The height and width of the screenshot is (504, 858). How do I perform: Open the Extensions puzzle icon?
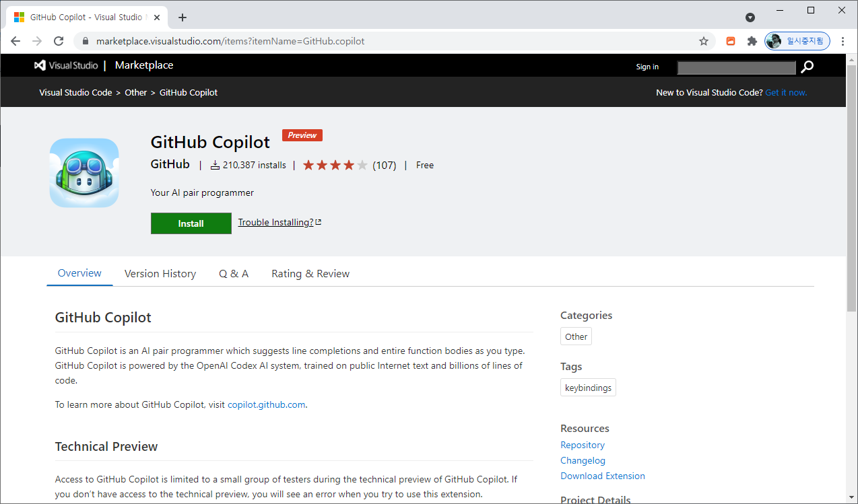[x=752, y=41]
